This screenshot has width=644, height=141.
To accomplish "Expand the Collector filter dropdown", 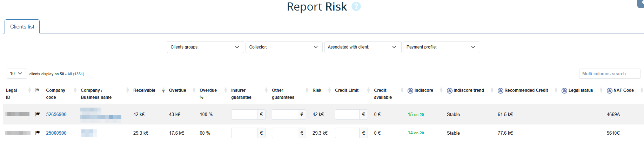I will [x=284, y=47].
